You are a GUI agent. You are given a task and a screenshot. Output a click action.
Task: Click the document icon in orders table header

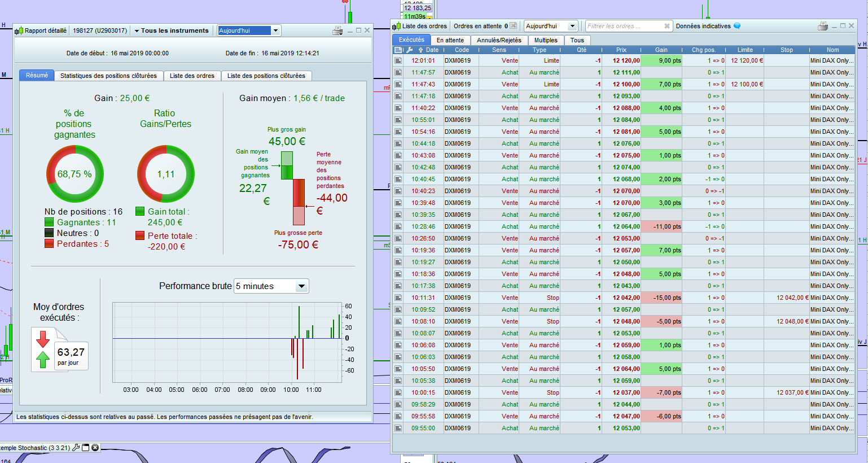click(x=398, y=50)
